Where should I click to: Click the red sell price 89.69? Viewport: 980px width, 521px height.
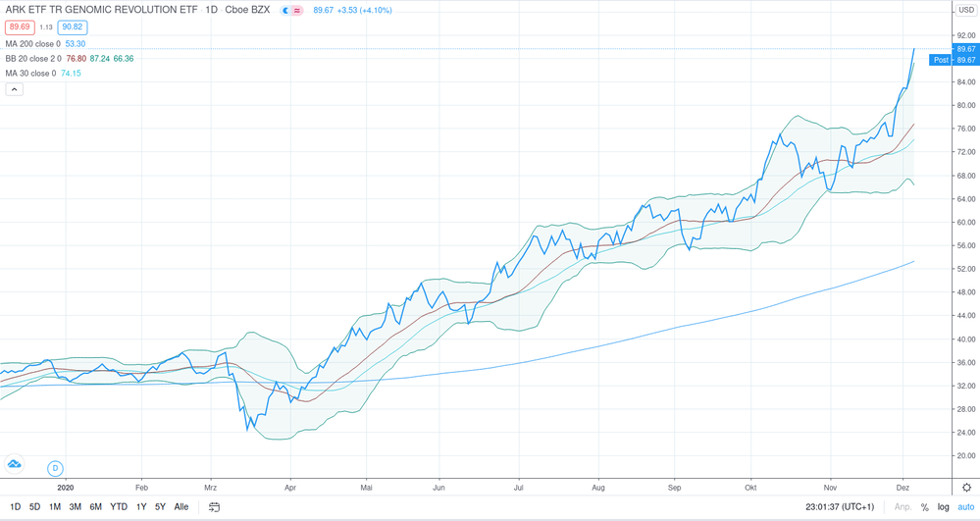point(20,26)
